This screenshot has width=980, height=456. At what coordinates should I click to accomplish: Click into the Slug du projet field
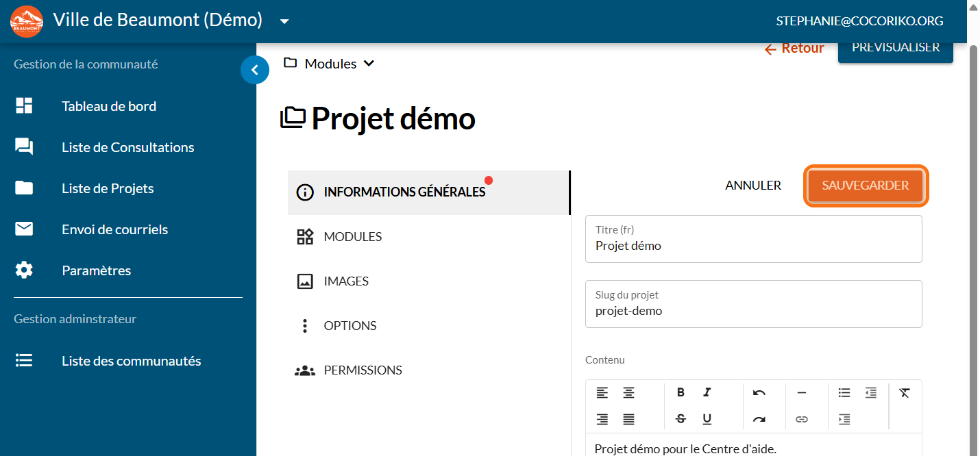(753, 311)
